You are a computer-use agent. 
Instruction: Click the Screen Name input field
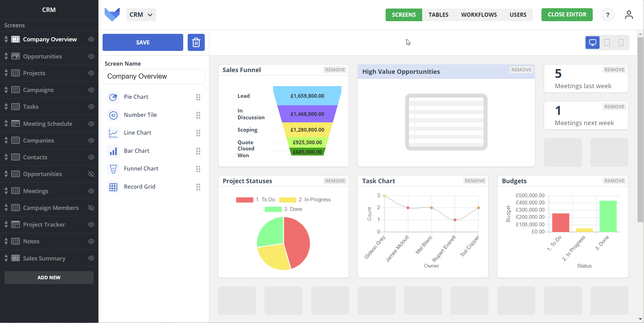(153, 77)
